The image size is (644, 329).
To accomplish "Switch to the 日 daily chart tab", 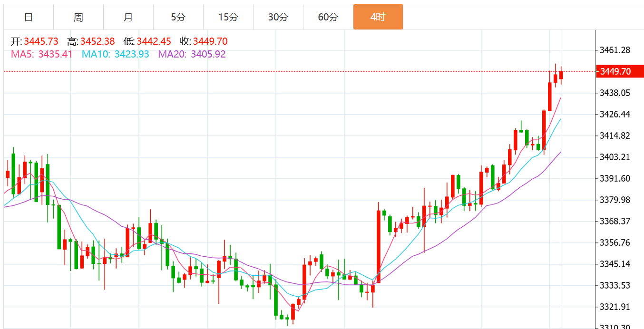I will click(x=29, y=18).
